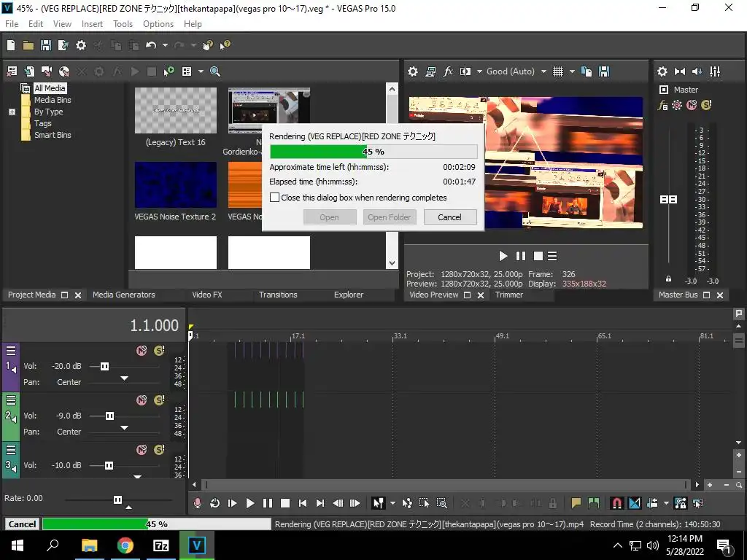Expand the By Type media tree node
747x560 pixels.
(12, 112)
